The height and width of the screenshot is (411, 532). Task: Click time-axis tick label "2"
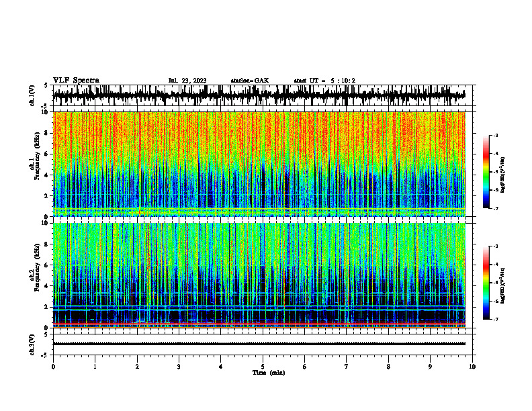tap(137, 367)
